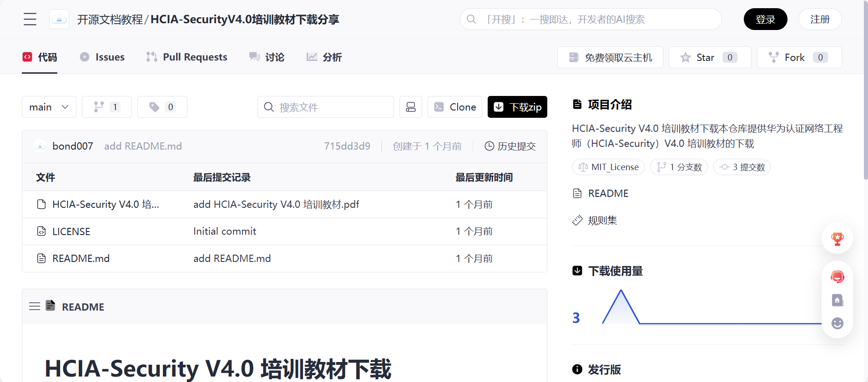The width and height of the screenshot is (868, 382).
Task: Click the cloud host icon button beside file search
Action: click(411, 107)
